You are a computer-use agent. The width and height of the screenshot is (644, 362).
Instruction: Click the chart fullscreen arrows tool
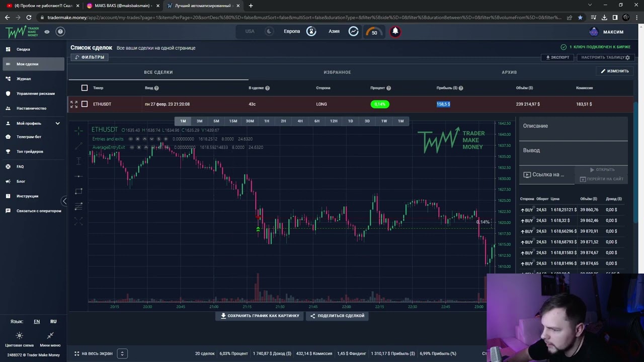(78, 221)
